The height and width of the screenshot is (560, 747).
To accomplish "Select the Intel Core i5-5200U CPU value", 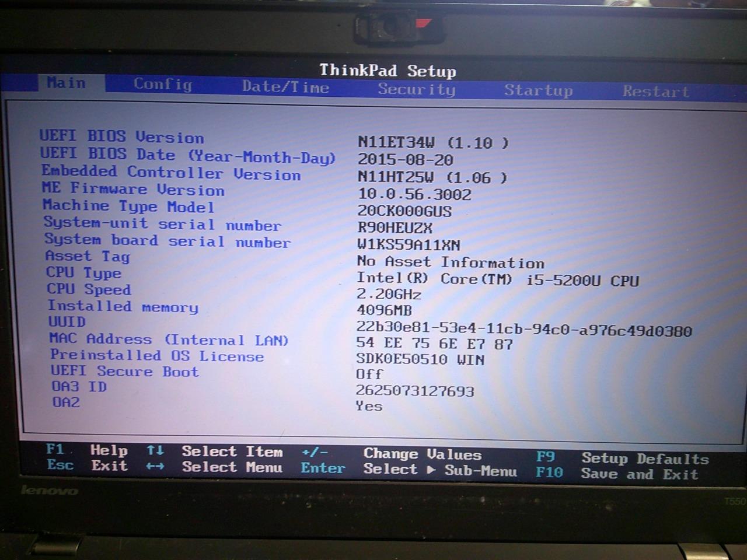I will (x=498, y=279).
